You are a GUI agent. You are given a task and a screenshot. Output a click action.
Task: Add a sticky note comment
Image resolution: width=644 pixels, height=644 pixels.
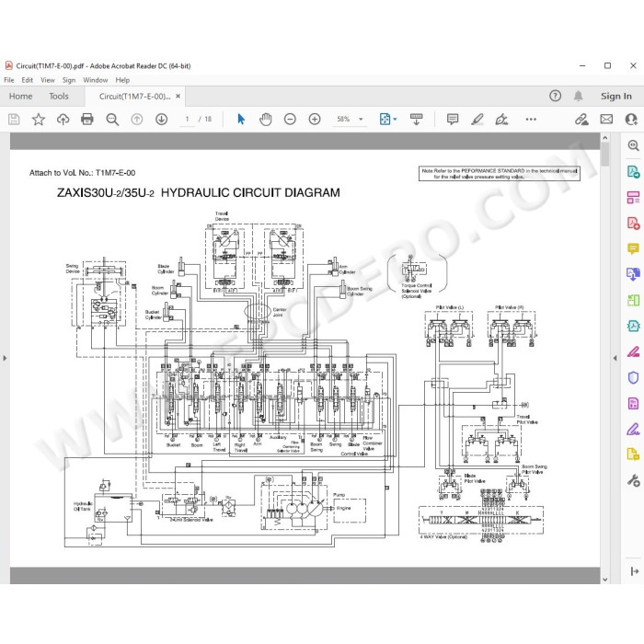click(453, 120)
